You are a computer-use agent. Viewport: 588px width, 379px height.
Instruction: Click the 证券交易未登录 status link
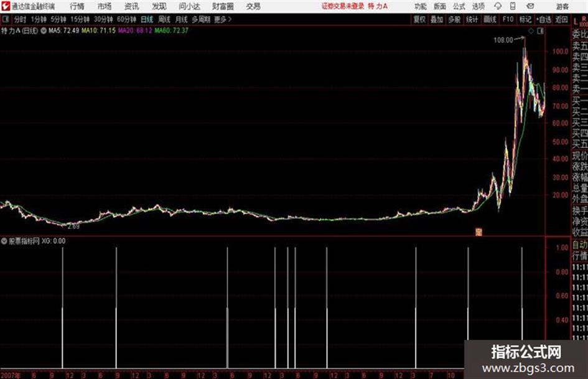click(x=343, y=6)
